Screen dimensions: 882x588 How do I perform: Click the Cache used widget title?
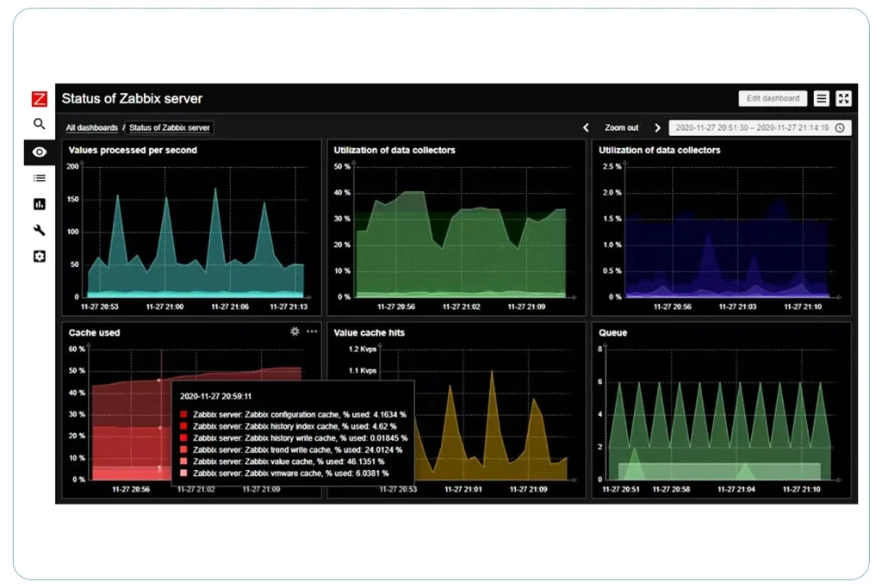click(94, 333)
